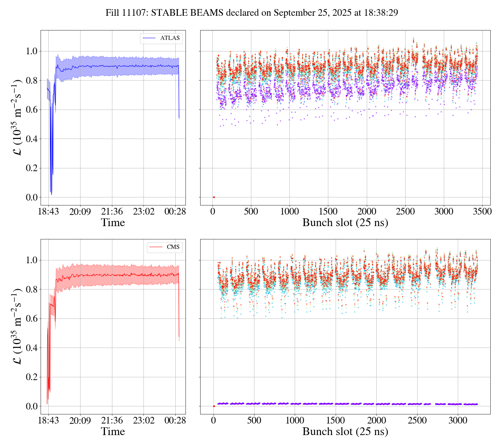The height and width of the screenshot is (448, 504).
Task: Click the upper plot's Bunch slot axis label
Action: tap(345, 223)
